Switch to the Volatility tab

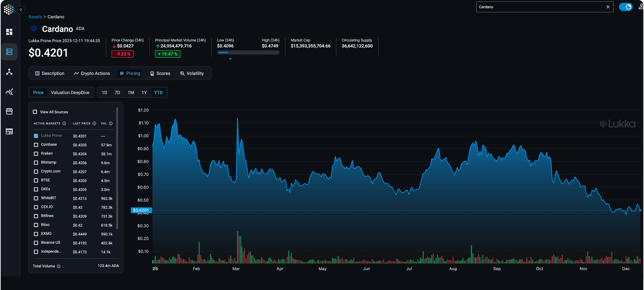pyautogui.click(x=192, y=73)
